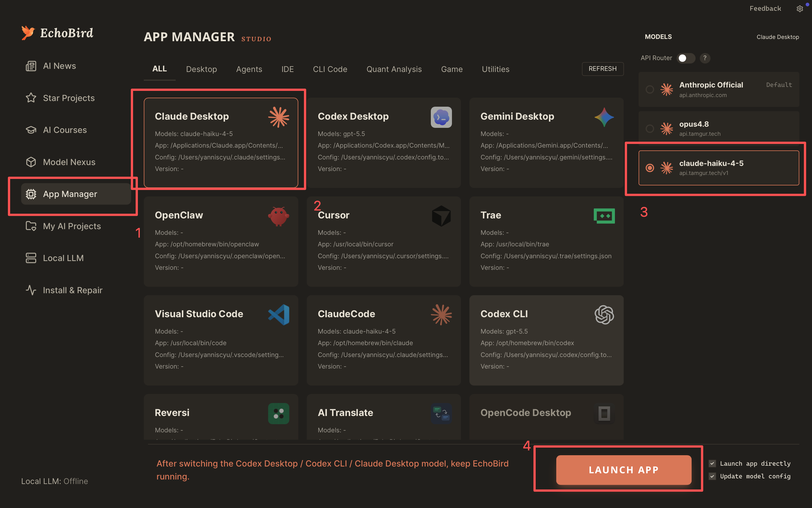
Task: Click the Model Nexus cube icon
Action: point(31,162)
